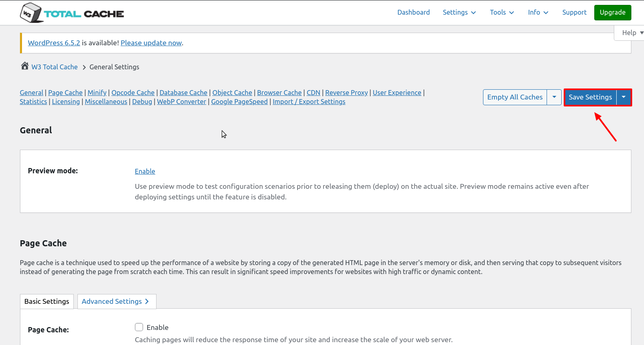Expand the Tools menu in header
This screenshot has height=345, width=644.
[x=502, y=12]
